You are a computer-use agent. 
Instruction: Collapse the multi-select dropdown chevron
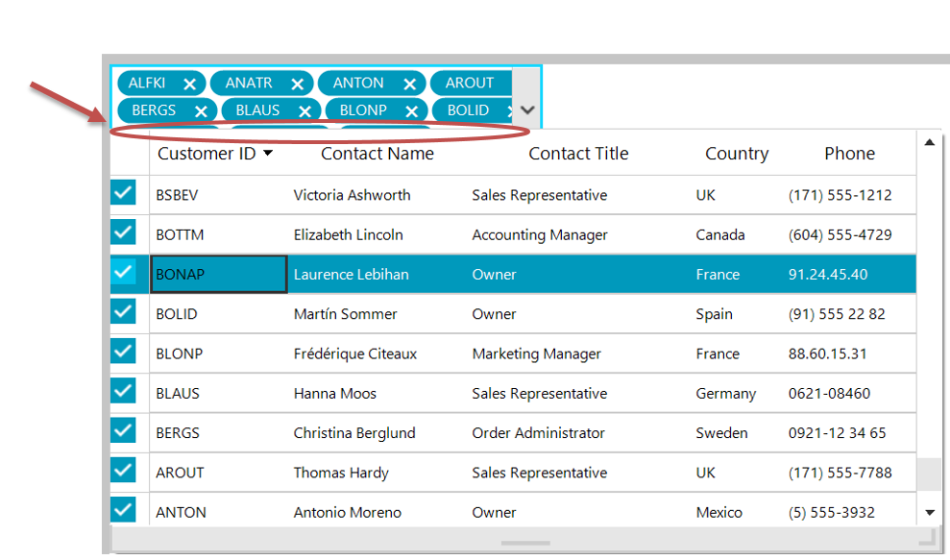[526, 110]
